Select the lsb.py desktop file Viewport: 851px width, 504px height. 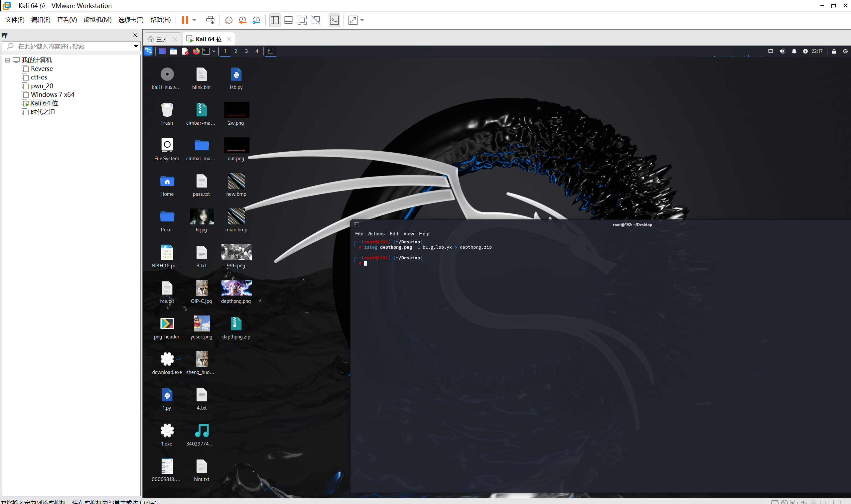pos(236,78)
